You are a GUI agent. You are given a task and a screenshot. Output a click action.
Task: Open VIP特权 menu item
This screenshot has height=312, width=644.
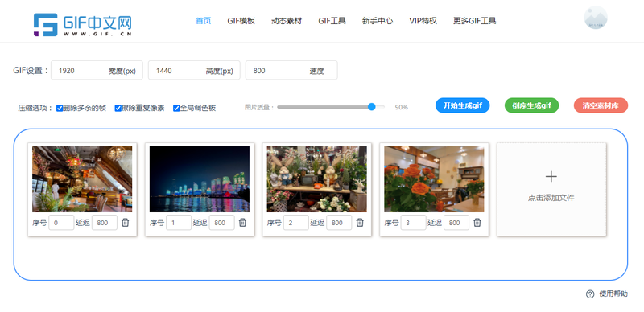pos(423,21)
